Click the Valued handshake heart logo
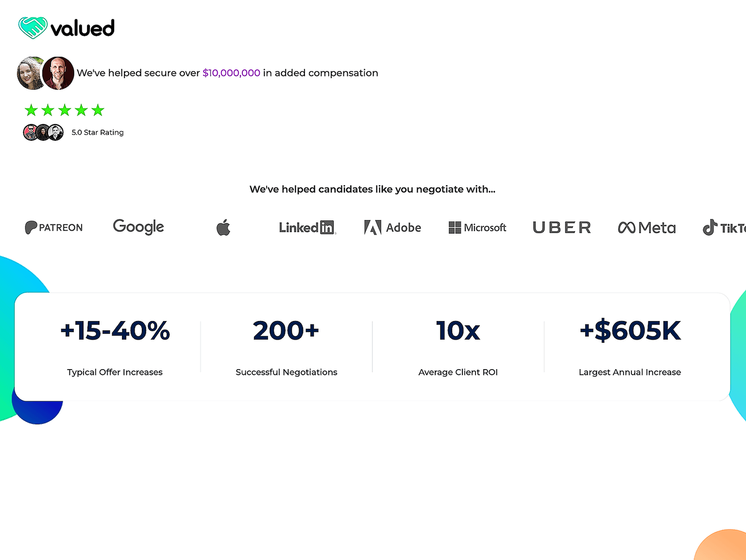This screenshot has height=560, width=746. click(x=33, y=28)
